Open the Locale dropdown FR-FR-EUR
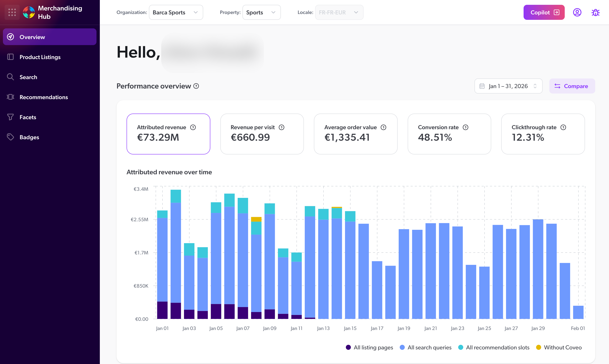The height and width of the screenshot is (364, 609). (339, 12)
